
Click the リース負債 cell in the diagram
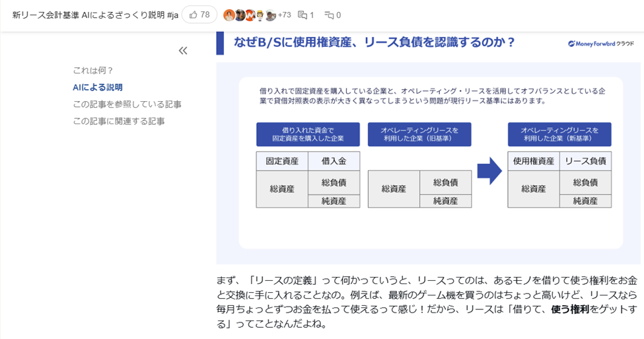pos(585,161)
